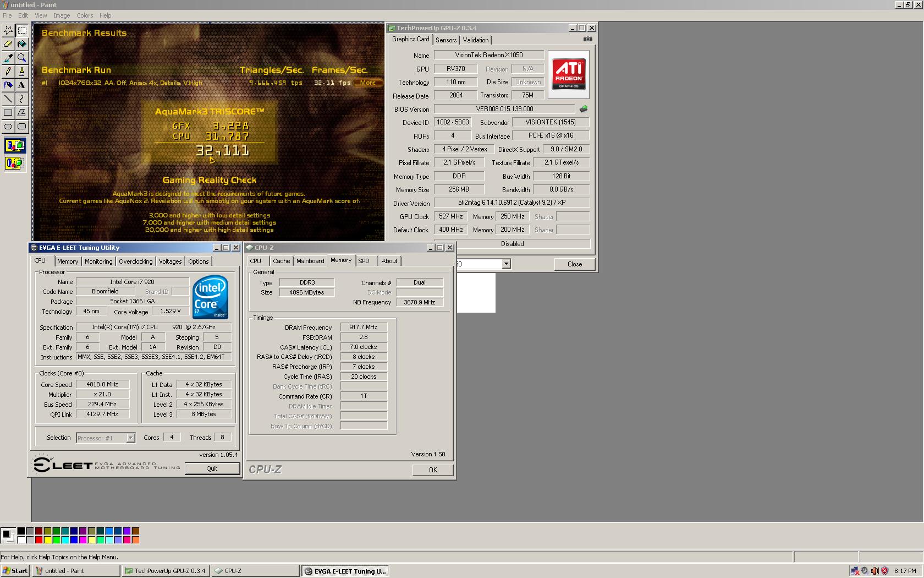Screen dimensions: 924x578
Task: Choose the Pencil tool in Paint
Action: tap(8, 72)
